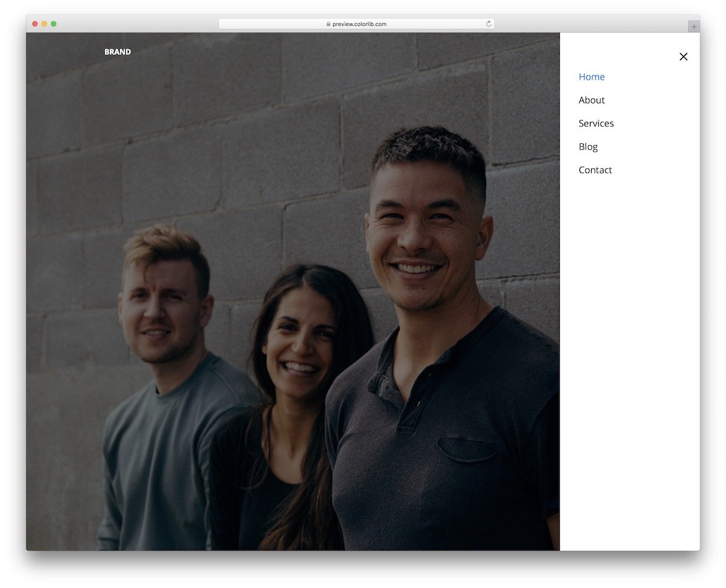Click the green fullscreen button
Screen dimensions: 726x588
pos(54,24)
